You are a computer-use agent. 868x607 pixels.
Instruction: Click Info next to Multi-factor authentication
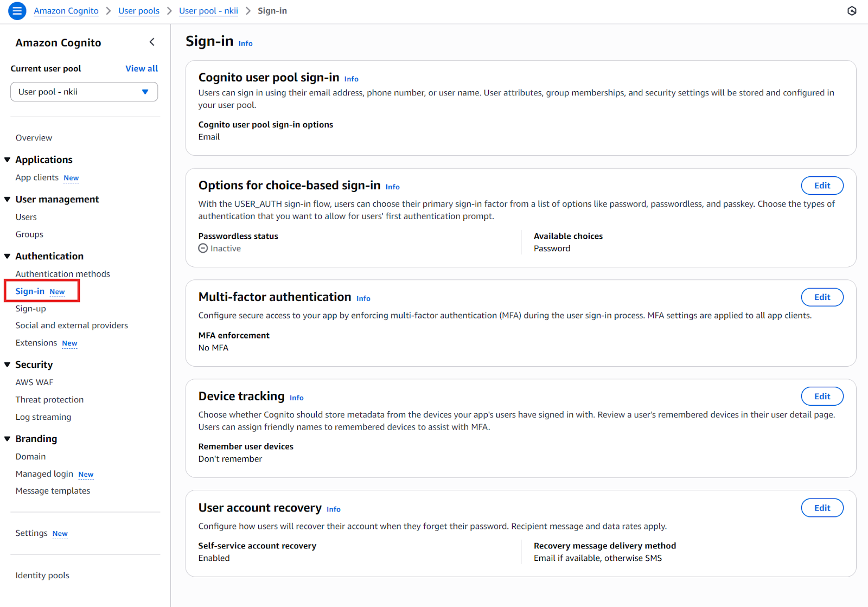click(x=363, y=298)
